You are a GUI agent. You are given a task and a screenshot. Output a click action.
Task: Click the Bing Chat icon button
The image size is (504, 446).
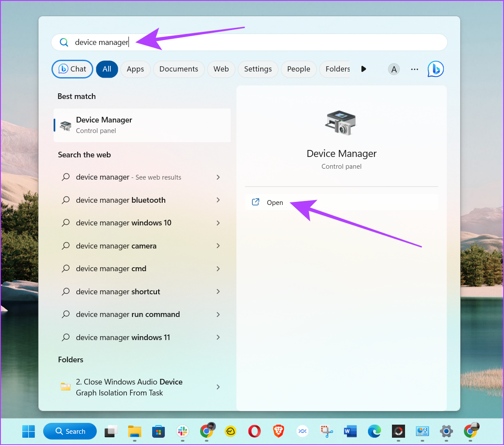click(x=72, y=69)
